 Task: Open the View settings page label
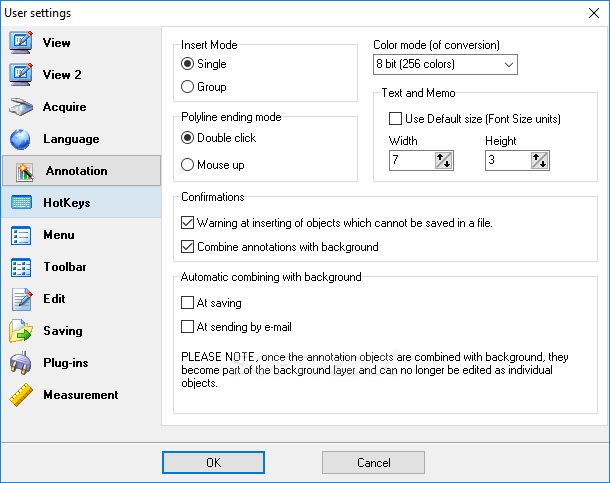[x=57, y=43]
